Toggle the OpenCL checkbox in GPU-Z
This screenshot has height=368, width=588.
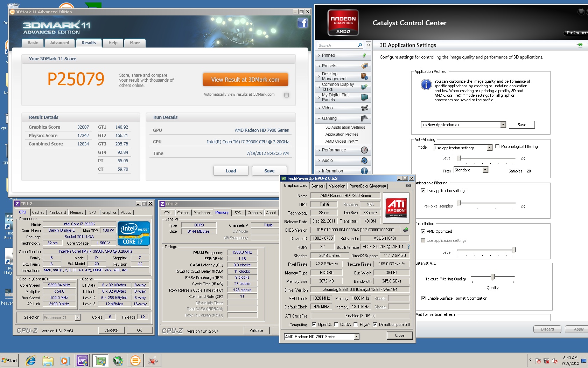(314, 325)
